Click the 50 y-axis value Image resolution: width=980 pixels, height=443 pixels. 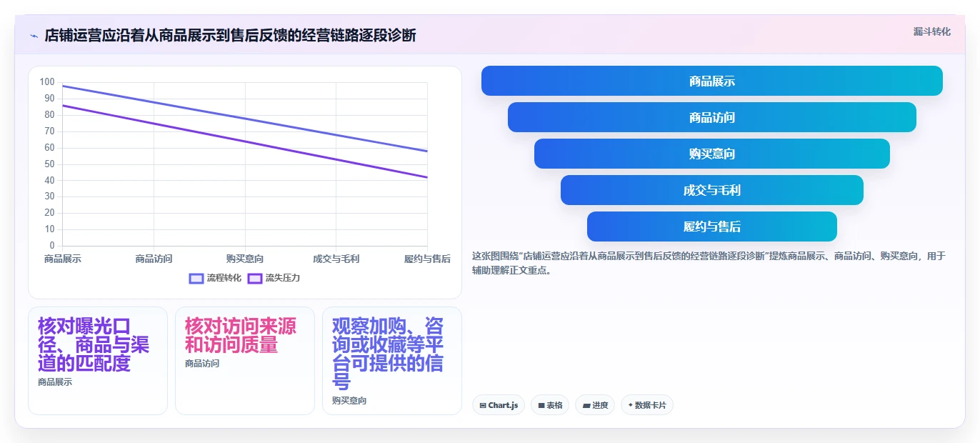coord(50,164)
